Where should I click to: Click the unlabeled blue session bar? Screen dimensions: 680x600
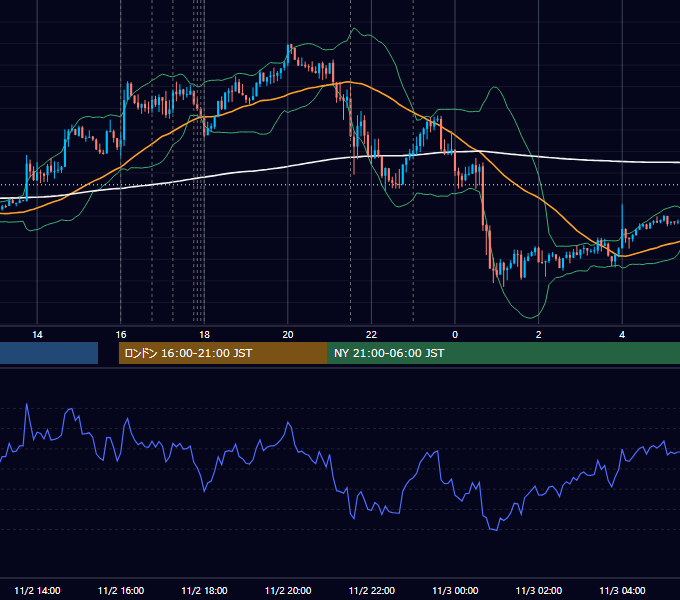pyautogui.click(x=49, y=353)
